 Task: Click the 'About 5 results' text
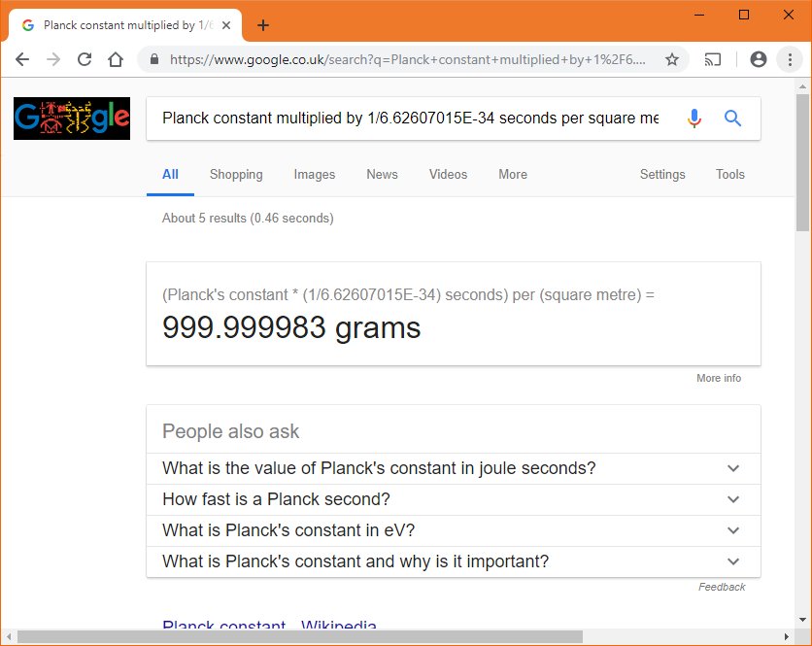click(248, 219)
